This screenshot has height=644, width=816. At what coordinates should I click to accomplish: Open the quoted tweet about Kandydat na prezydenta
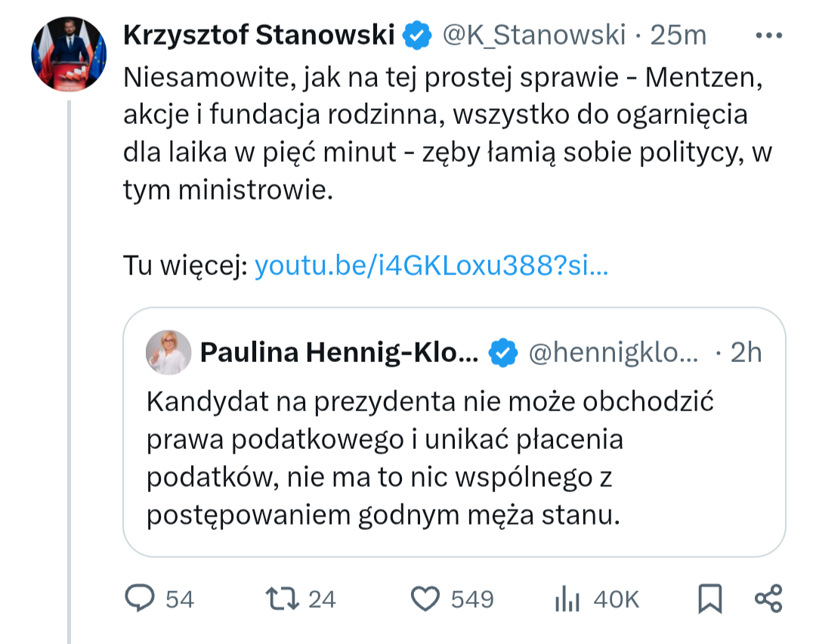[430, 459]
